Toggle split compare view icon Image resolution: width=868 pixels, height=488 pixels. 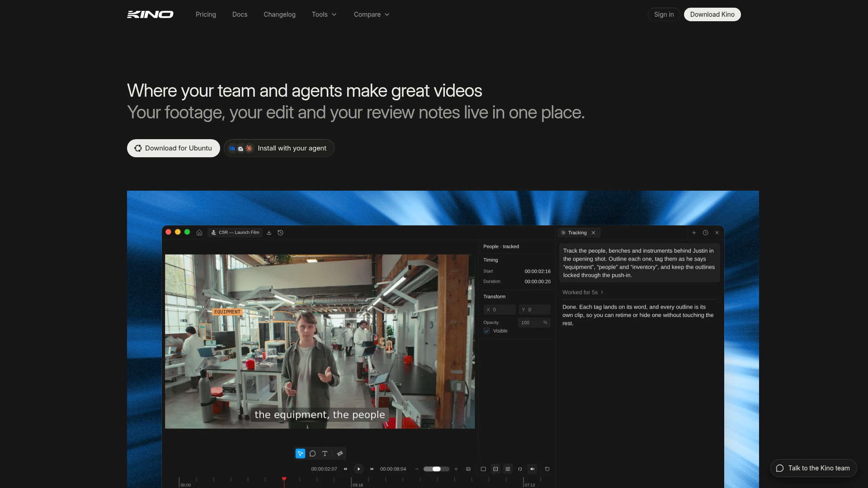tap(495, 469)
